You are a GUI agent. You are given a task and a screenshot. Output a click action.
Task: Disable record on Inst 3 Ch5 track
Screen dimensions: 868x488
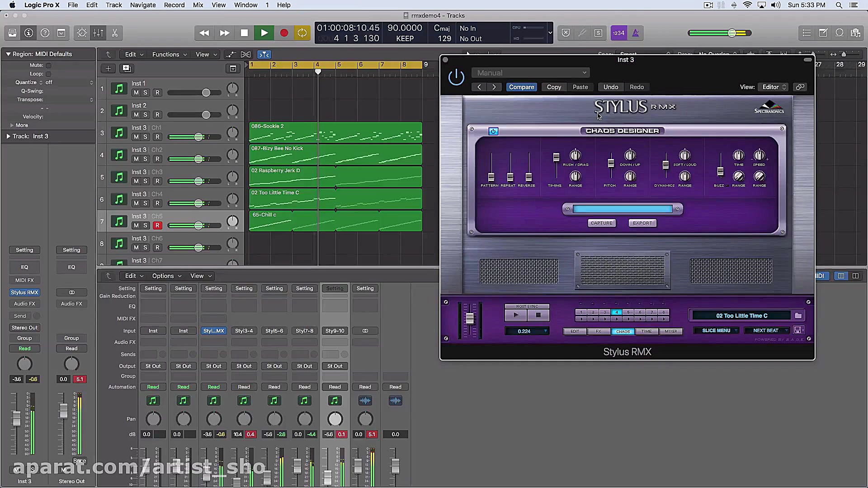[x=157, y=225]
